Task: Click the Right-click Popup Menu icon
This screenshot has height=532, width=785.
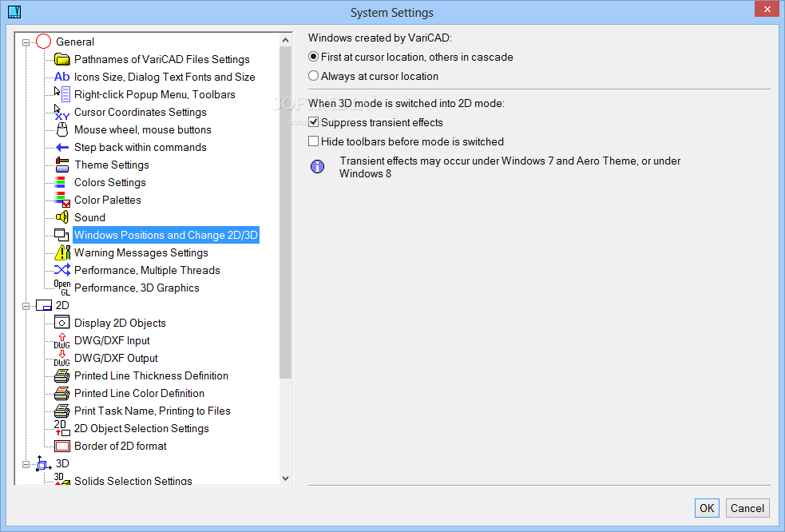Action: 61,94
